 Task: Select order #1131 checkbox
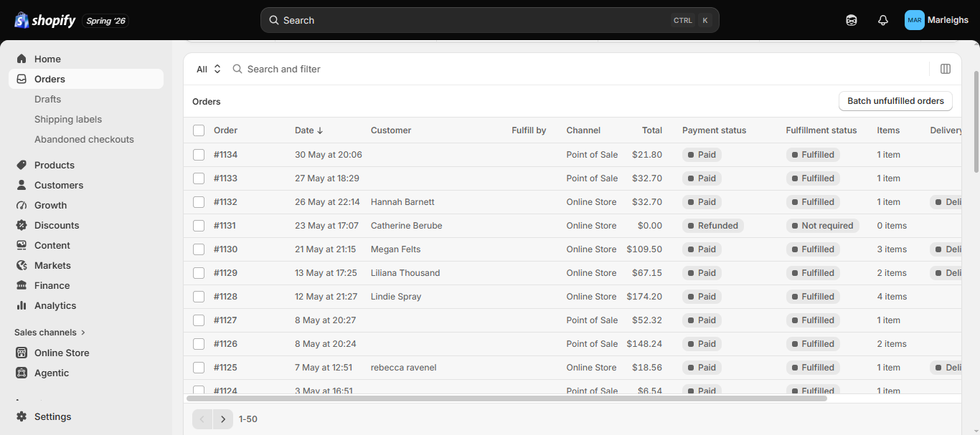click(x=199, y=226)
